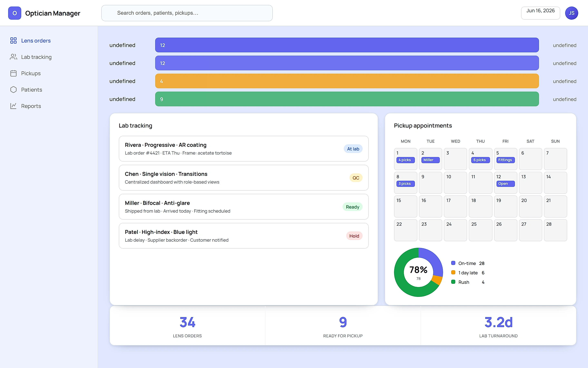Click the Jun 16, 2026 date button
This screenshot has height=368, width=588.
pos(540,13)
